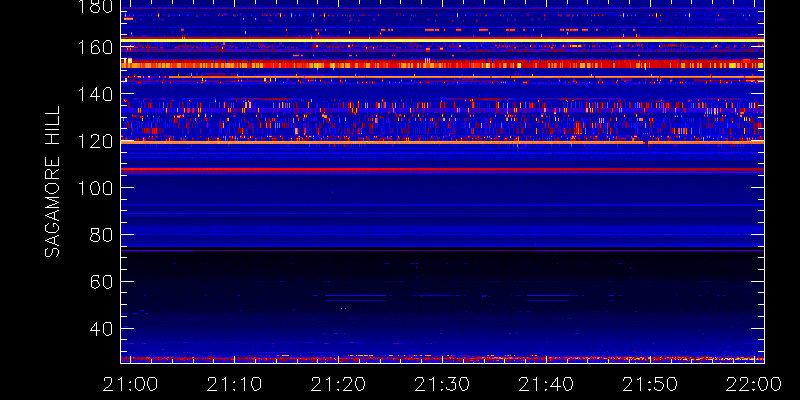Click the 21:50 time axis label
This screenshot has height=400, width=800.
point(650,384)
